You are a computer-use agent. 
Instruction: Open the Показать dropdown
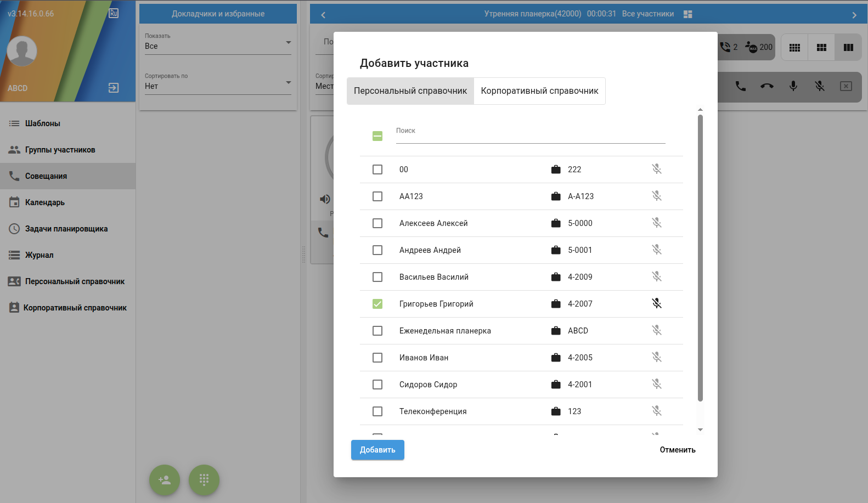[x=218, y=46]
